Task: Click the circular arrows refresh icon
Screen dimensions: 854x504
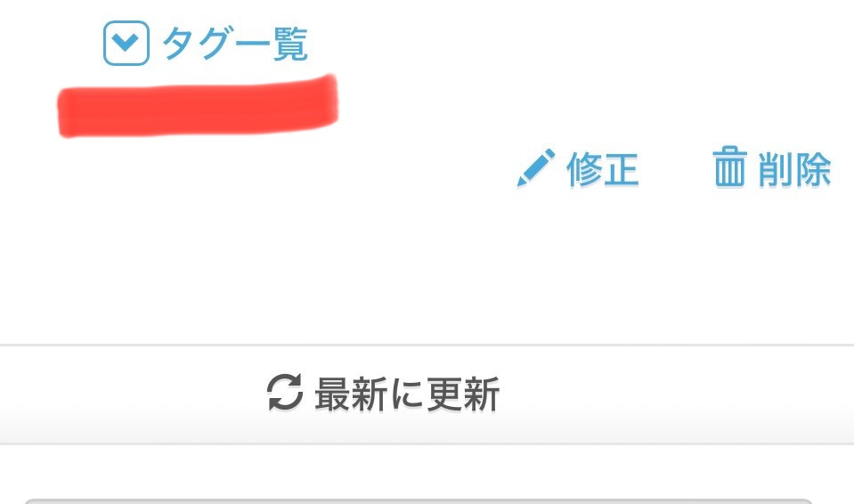Action: coord(284,393)
